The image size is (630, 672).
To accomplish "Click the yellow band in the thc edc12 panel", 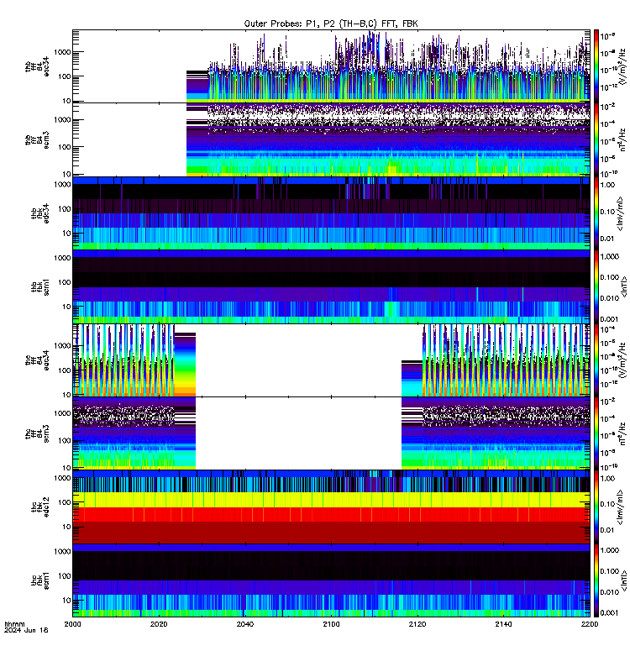I will coord(331,500).
